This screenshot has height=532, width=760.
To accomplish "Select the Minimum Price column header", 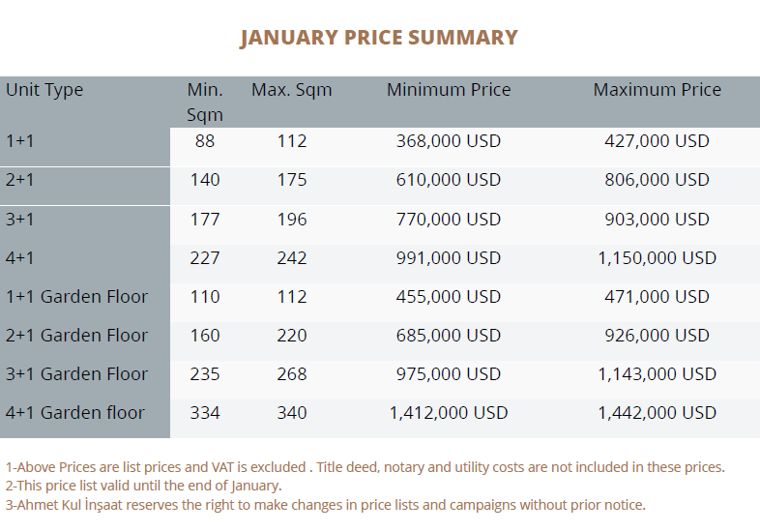I will [x=449, y=90].
